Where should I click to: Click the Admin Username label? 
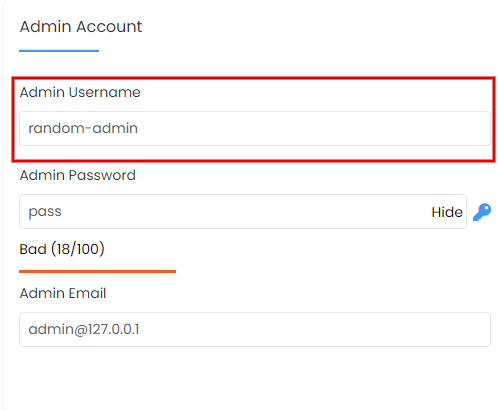(x=80, y=92)
